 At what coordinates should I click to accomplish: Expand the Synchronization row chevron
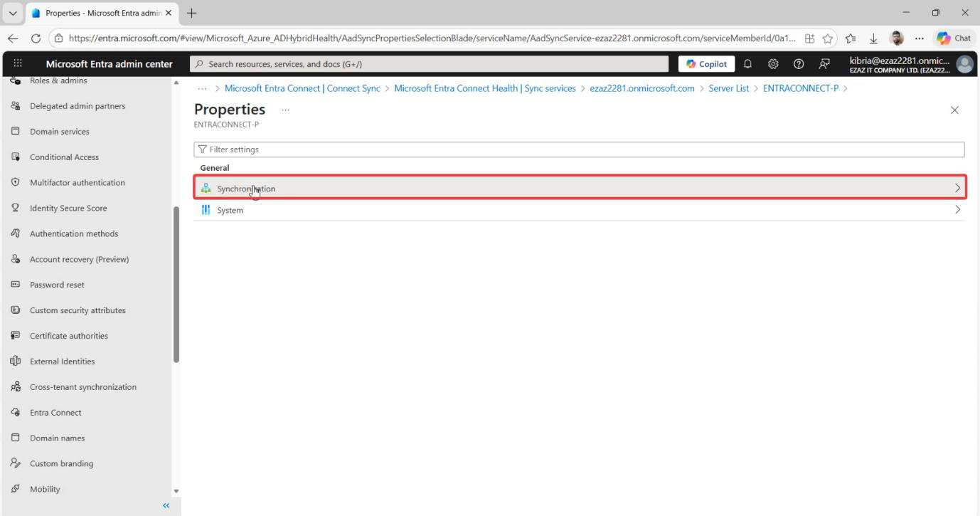click(957, 189)
